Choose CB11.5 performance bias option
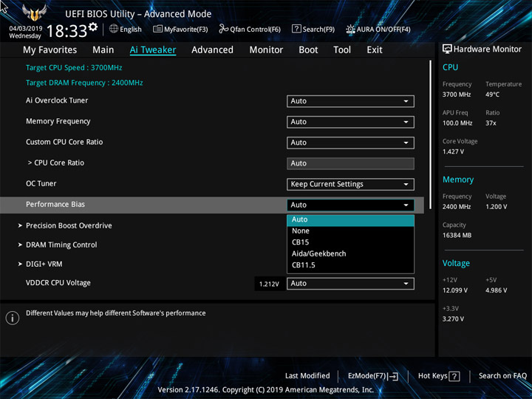 [350, 265]
